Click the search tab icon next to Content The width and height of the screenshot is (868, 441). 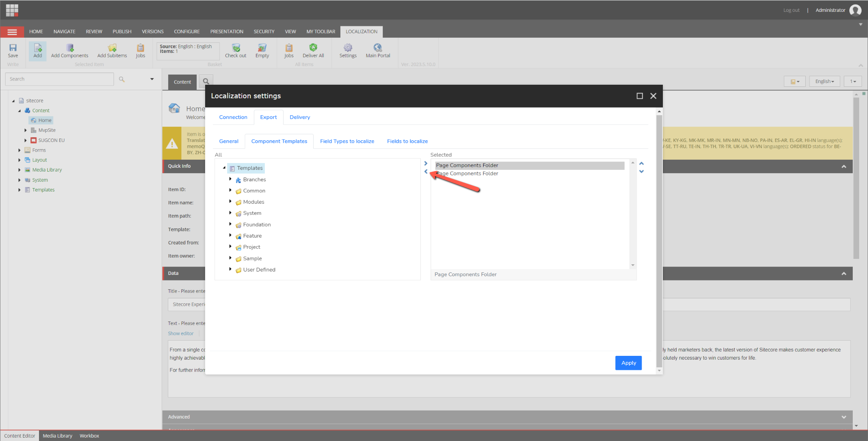click(206, 81)
